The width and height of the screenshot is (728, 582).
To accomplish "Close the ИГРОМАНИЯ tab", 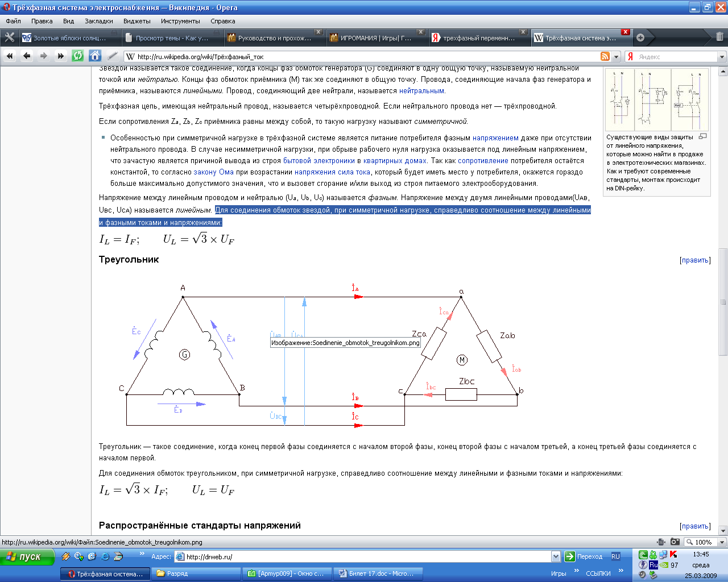I will click(421, 32).
